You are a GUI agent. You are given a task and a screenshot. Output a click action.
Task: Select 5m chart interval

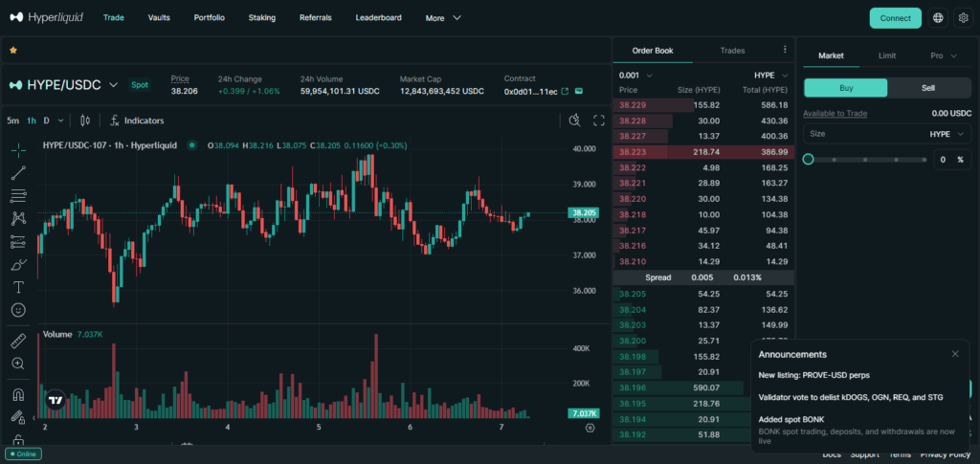(12, 121)
